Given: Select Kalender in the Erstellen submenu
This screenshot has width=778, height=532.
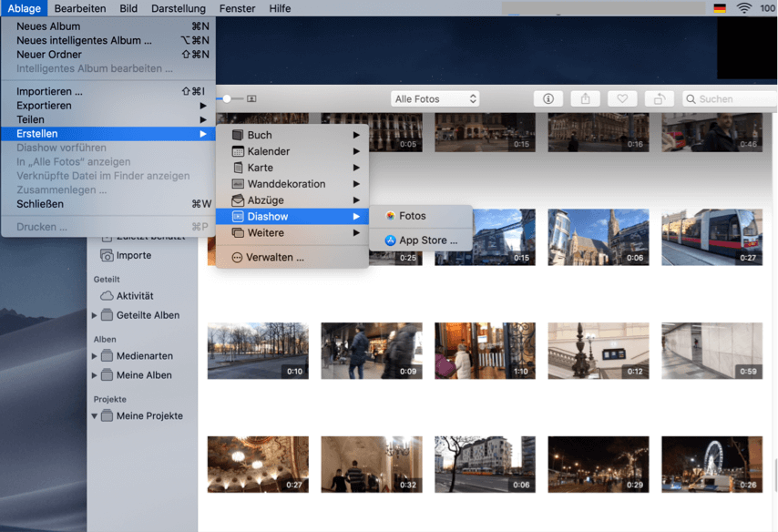Looking at the screenshot, I should pos(268,151).
